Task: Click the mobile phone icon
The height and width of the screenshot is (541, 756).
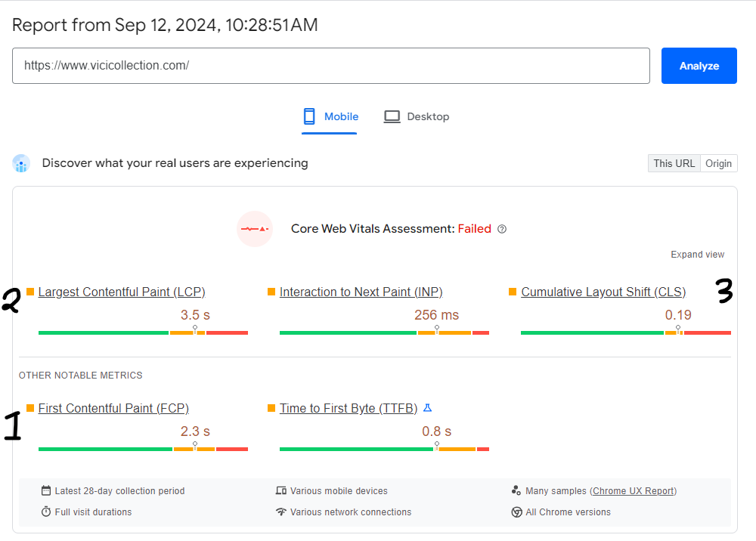Action: (309, 116)
